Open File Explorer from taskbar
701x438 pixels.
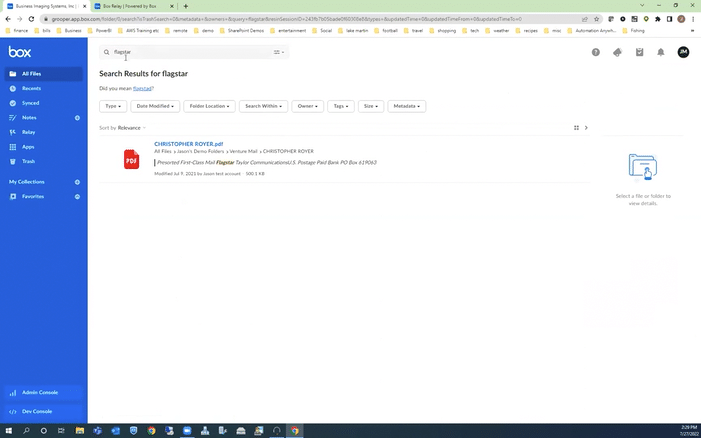coord(80,431)
